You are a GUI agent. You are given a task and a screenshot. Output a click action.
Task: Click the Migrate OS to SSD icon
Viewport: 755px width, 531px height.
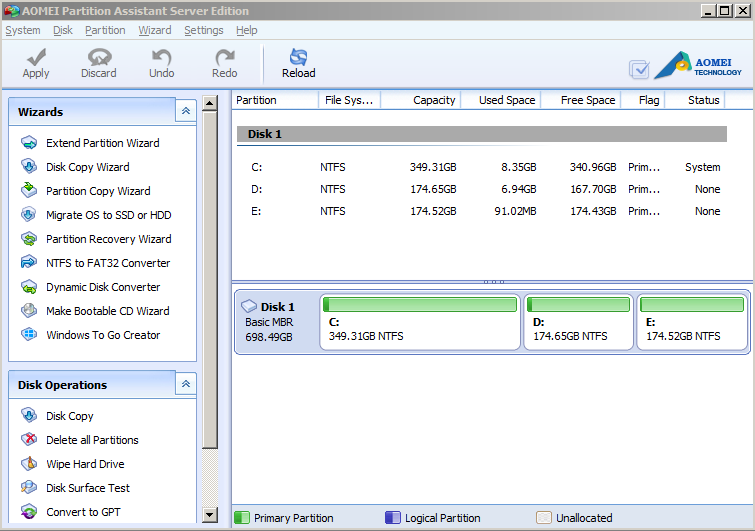pyautogui.click(x=29, y=215)
